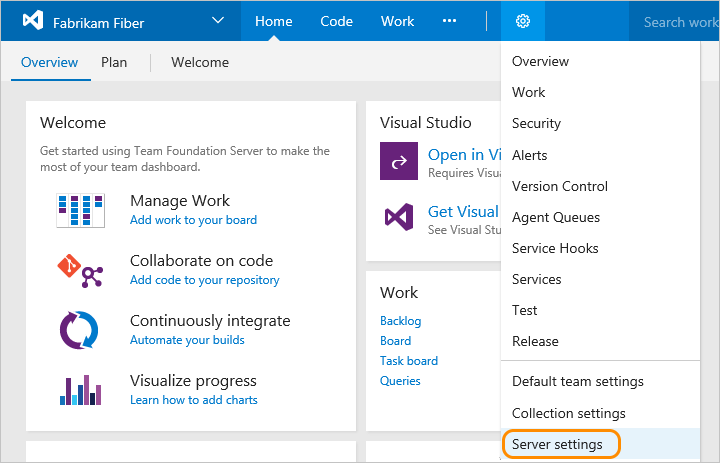The image size is (720, 463).
Task: Click Add code to your repository link
Action: (x=204, y=280)
